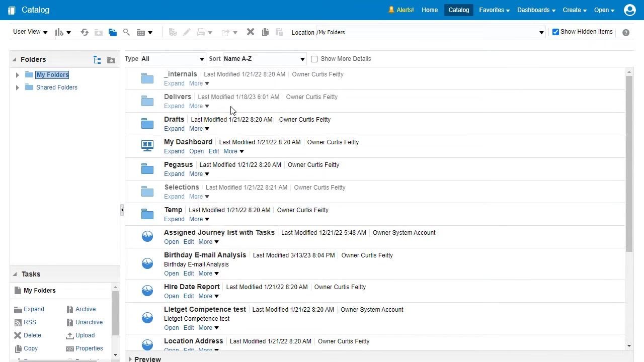Click the red X delete icon in the toolbar

coord(251,32)
